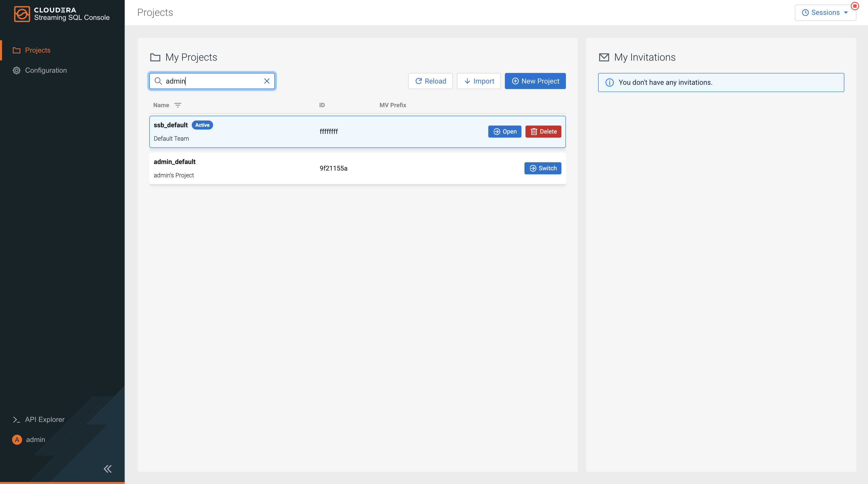Create a project with New Project button
The height and width of the screenshot is (484, 868).
(x=535, y=81)
